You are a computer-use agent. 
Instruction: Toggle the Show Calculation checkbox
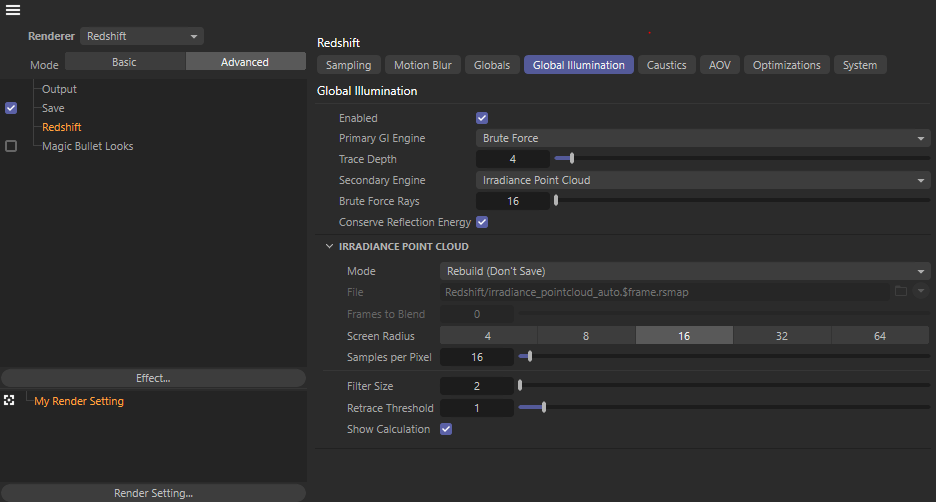(x=446, y=429)
